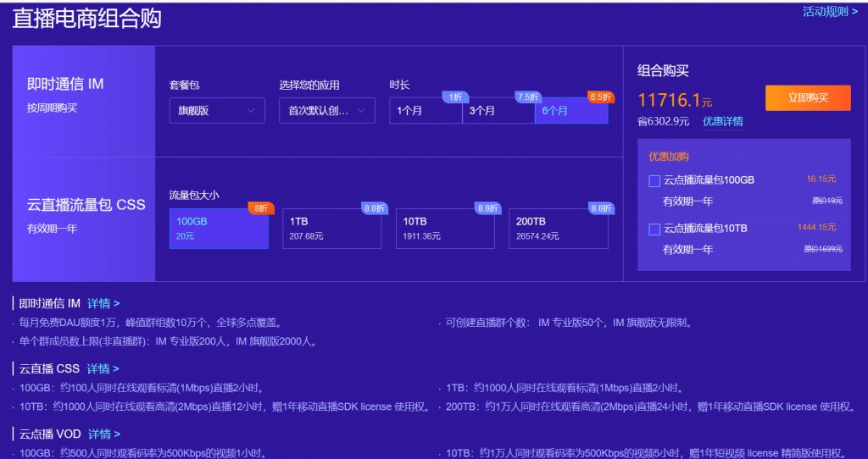Click the 即时通信 IM product heading

click(x=65, y=84)
